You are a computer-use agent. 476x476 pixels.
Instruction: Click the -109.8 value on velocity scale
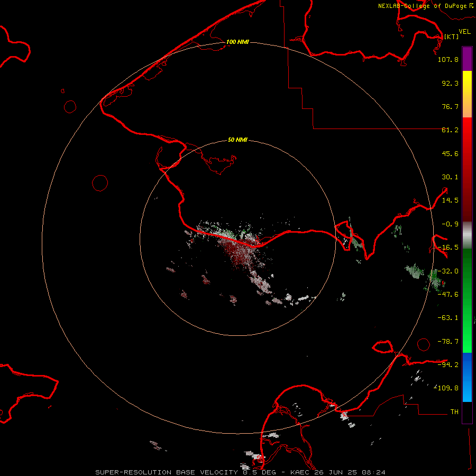click(446, 388)
